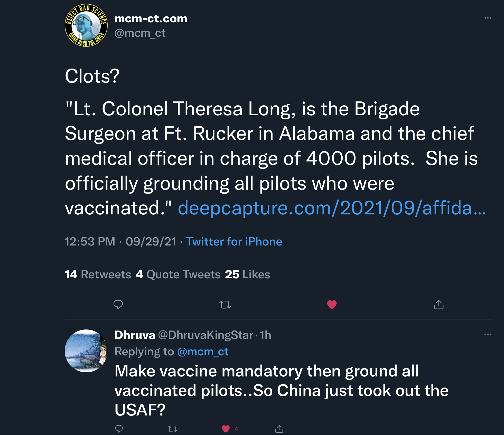This screenshot has height=435, width=504.
Task: Open the deepcapture.com article link
Action: tap(332, 208)
